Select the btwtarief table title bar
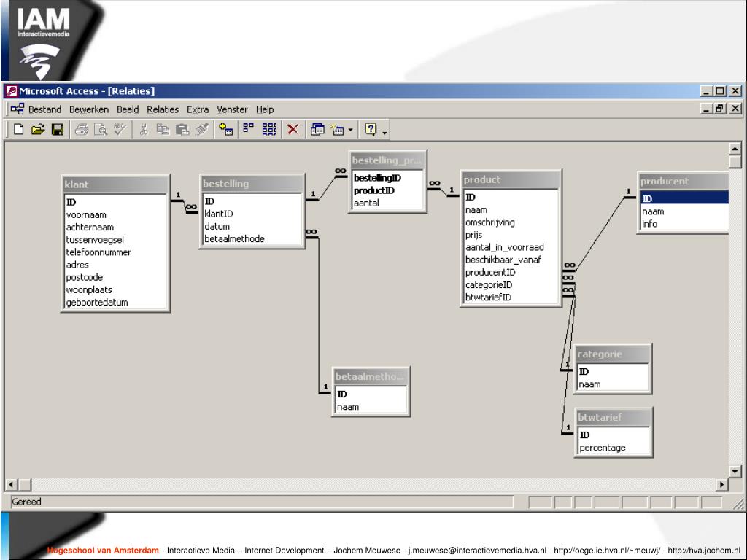The width and height of the screenshot is (747, 560). pyautogui.click(x=613, y=417)
